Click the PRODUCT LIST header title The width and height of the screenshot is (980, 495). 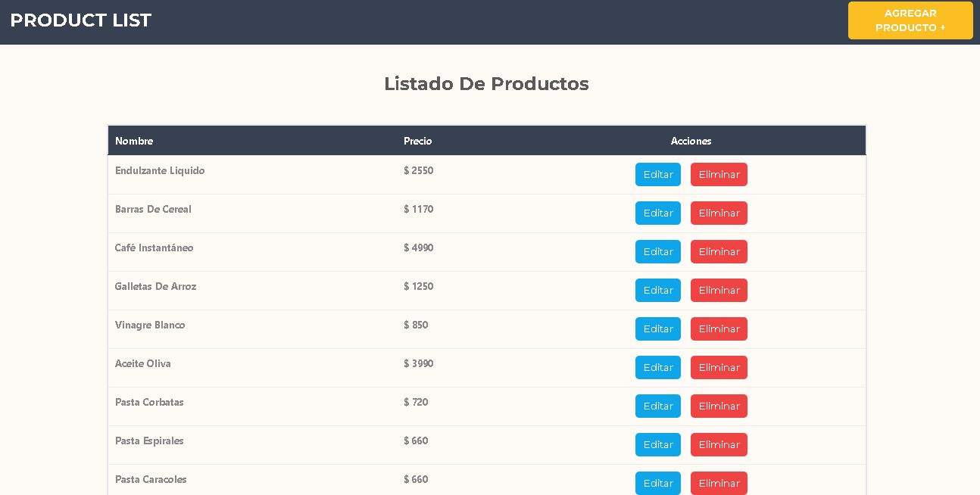80,20
